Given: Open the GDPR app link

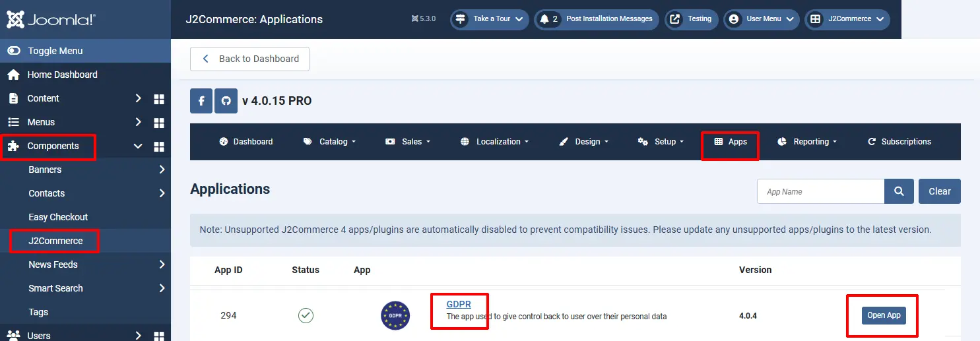Looking at the screenshot, I should pyautogui.click(x=459, y=304).
